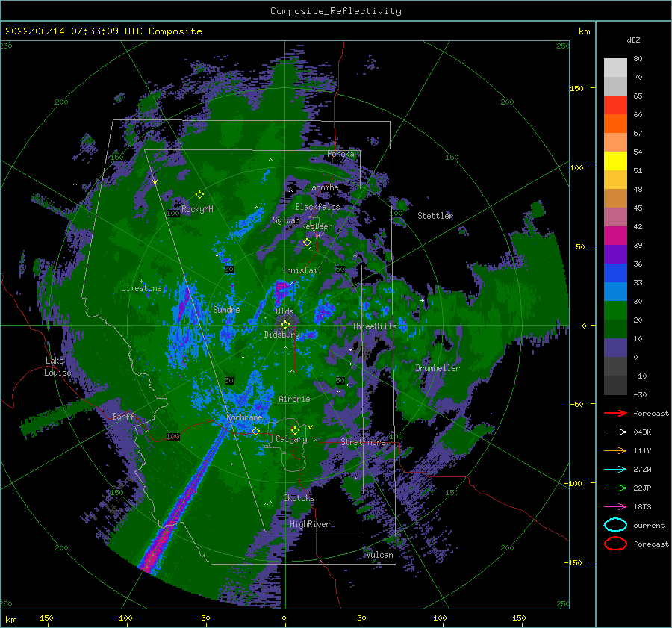Click the orange swatch below 60 dBZ
The height and width of the screenshot is (628, 672).
click(x=615, y=124)
